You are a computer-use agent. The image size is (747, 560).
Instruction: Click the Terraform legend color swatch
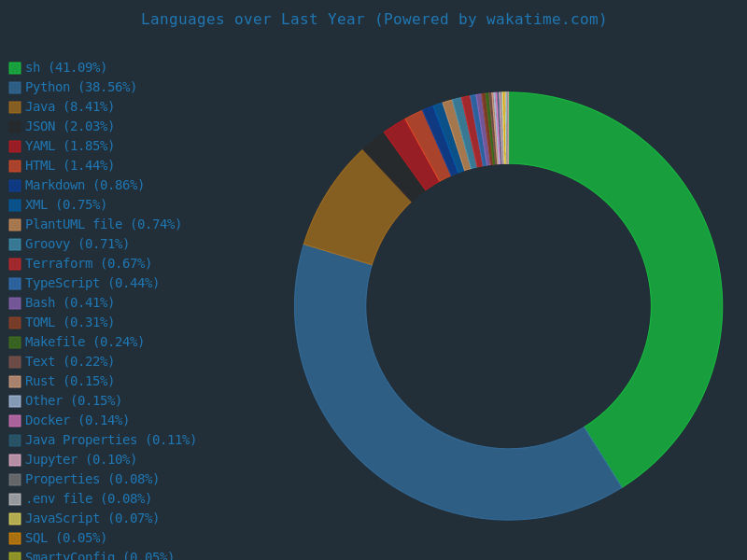pyautogui.click(x=15, y=264)
